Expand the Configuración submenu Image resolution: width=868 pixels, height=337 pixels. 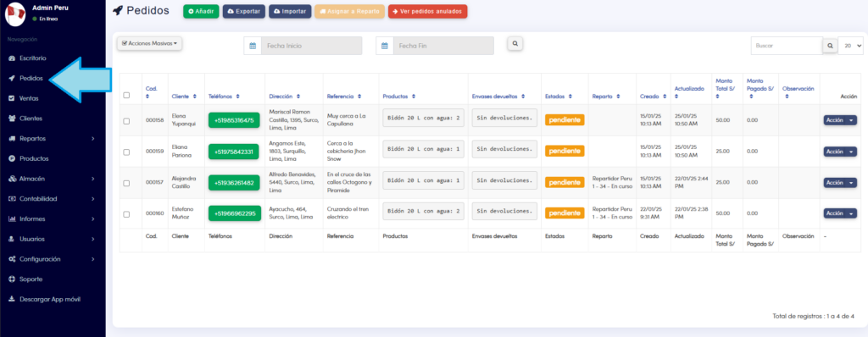pos(93,259)
